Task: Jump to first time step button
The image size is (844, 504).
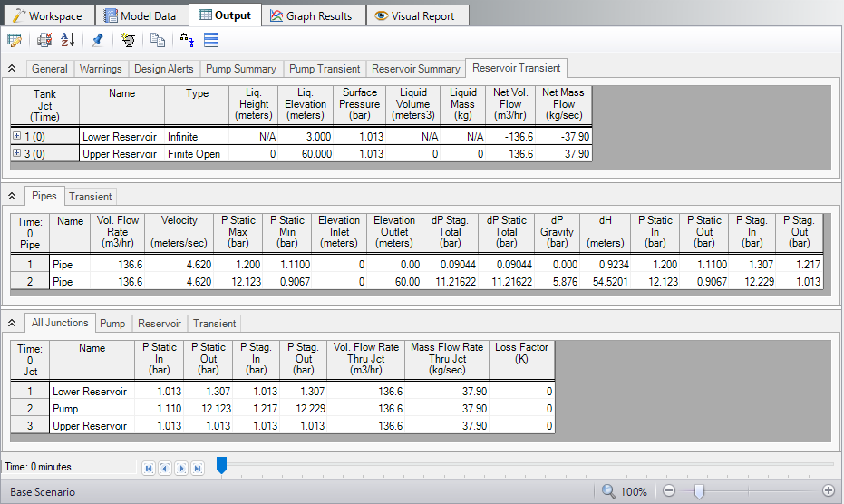Action: tap(149, 468)
